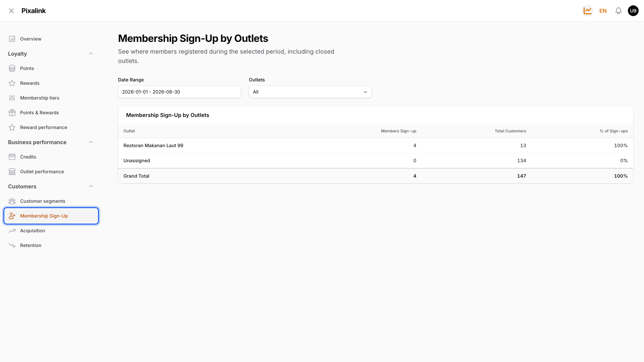Screen dimensions: 644x362
Task: Open notifications bell
Action: point(618,11)
